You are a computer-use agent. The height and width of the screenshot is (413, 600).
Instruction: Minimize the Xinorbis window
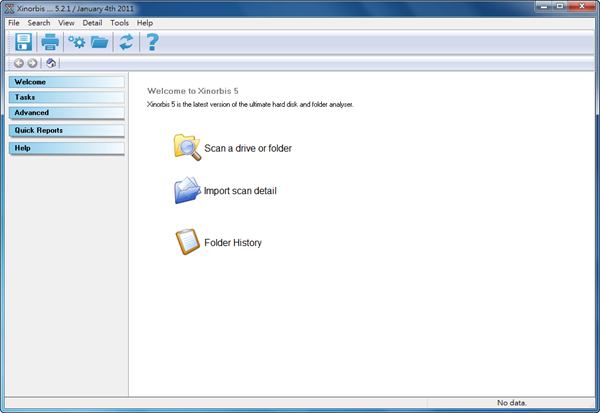(543, 7)
